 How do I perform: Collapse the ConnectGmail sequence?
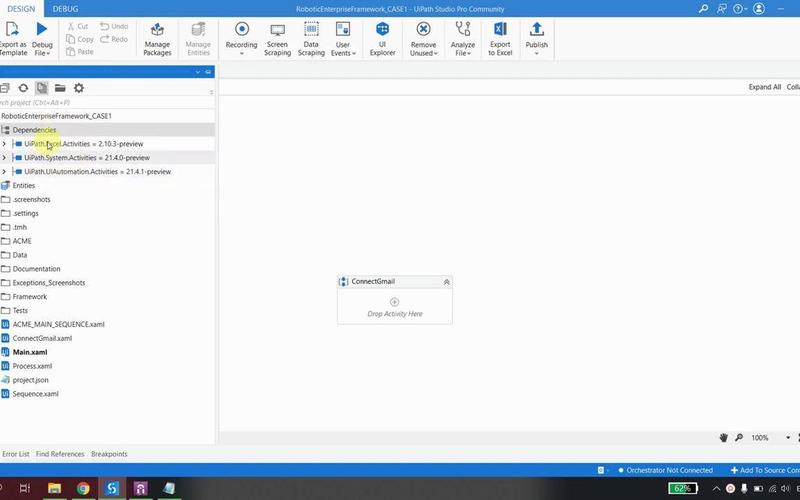click(446, 282)
